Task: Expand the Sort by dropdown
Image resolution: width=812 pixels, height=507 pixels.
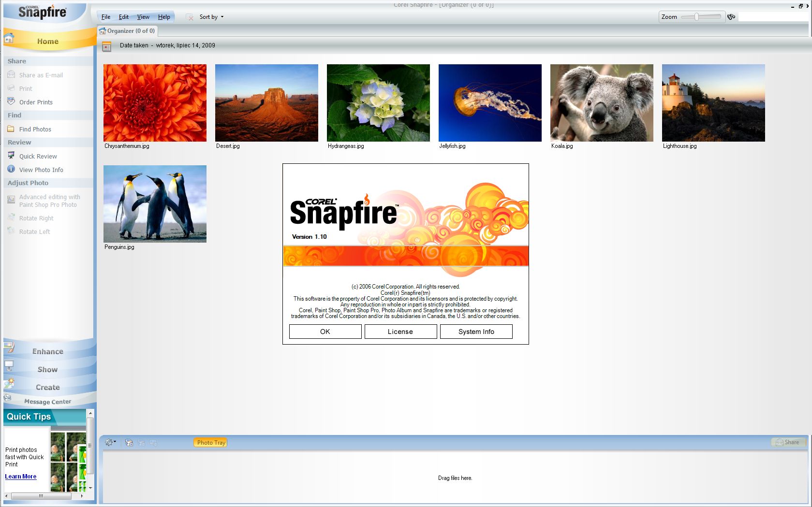Action: 211,17
